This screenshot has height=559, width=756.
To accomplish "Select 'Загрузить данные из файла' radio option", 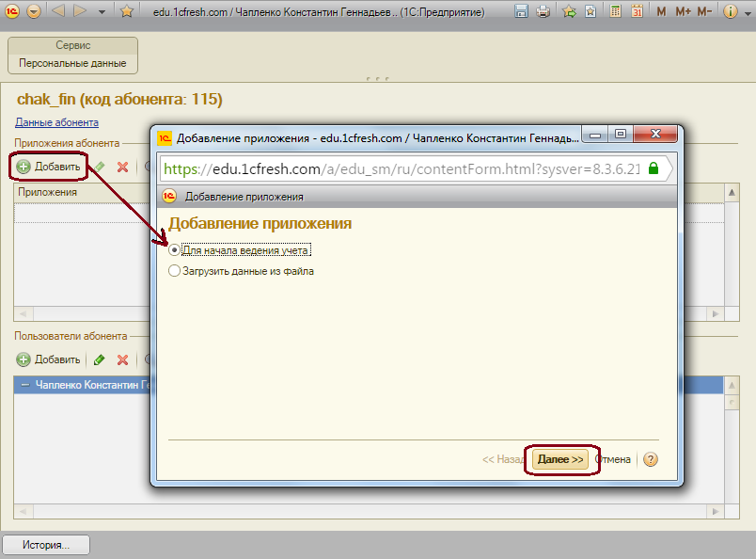I will click(x=174, y=271).
